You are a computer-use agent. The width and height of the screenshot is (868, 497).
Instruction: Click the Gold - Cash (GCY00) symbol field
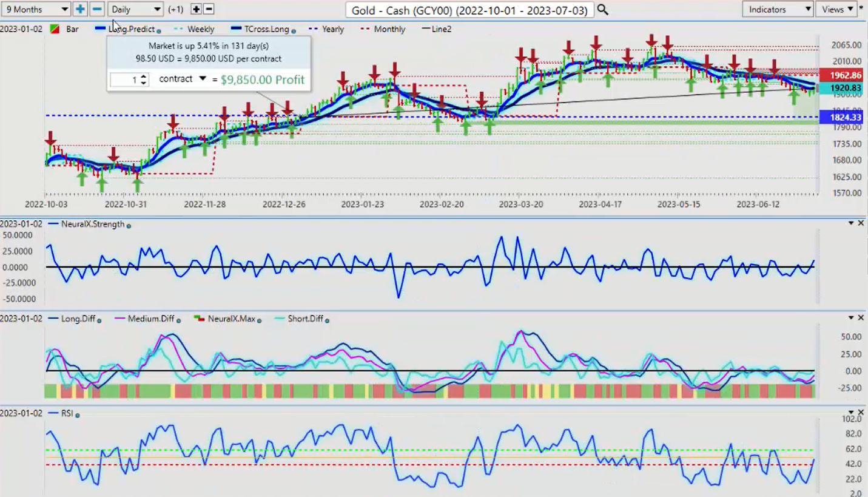pyautogui.click(x=469, y=10)
